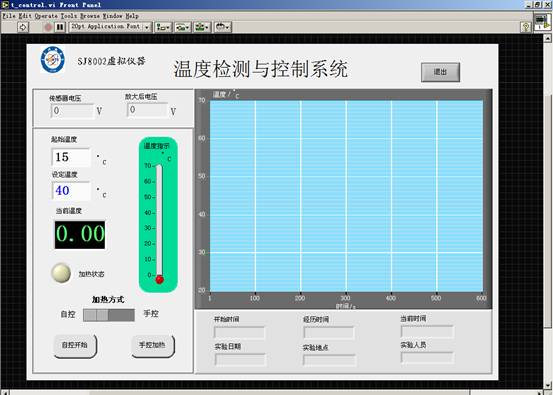
Task: Click the Pause execution icon
Action: [x=60, y=27]
